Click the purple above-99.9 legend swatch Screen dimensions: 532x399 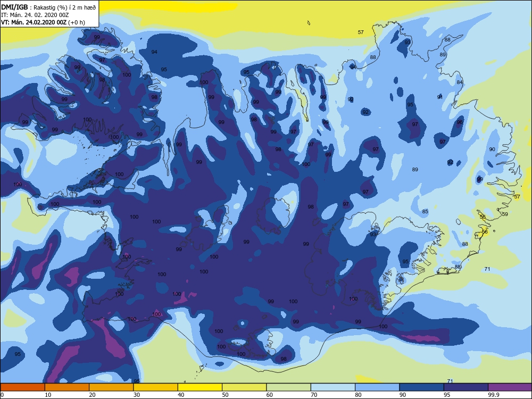pos(510,387)
